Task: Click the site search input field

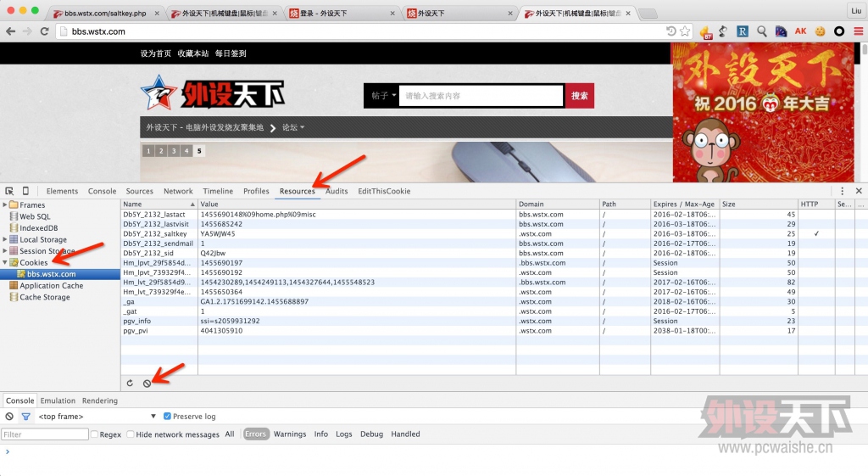Action: 481,95
